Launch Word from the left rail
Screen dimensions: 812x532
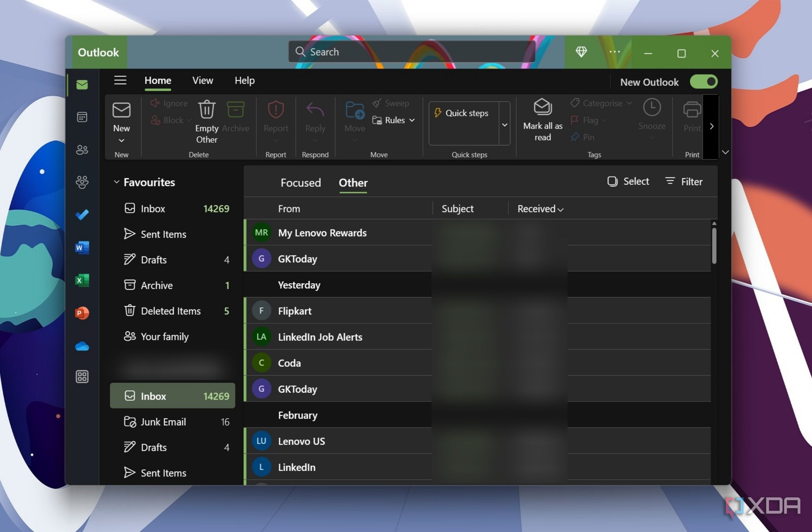(82, 247)
